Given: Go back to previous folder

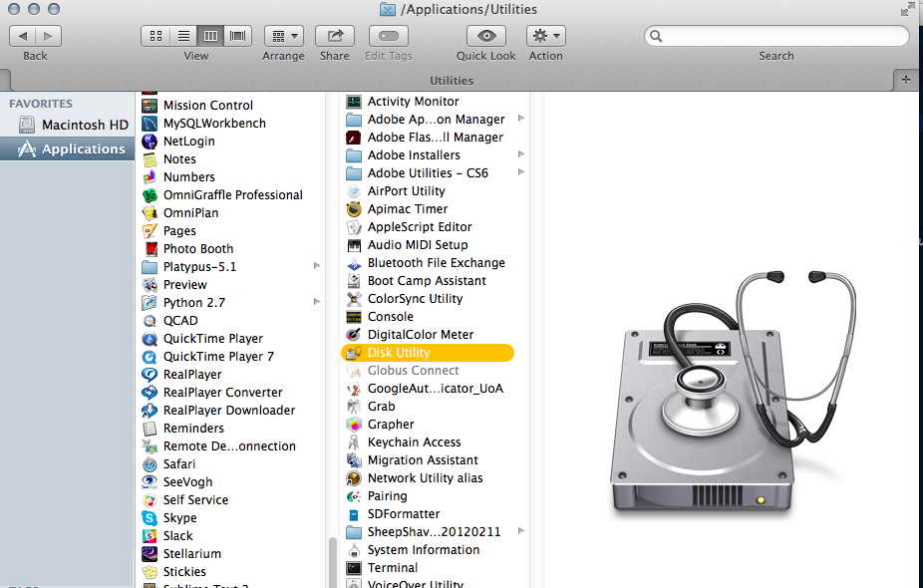Looking at the screenshot, I should 22,36.
